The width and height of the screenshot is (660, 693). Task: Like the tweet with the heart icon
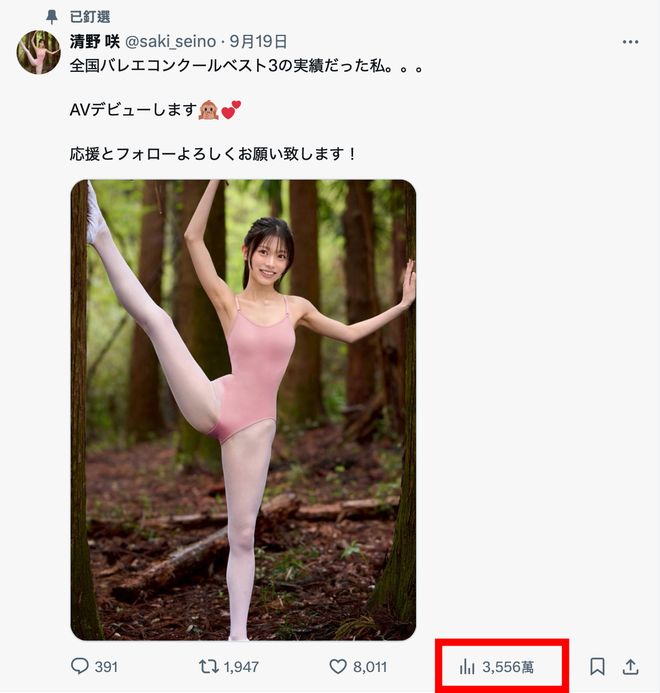click(x=337, y=666)
